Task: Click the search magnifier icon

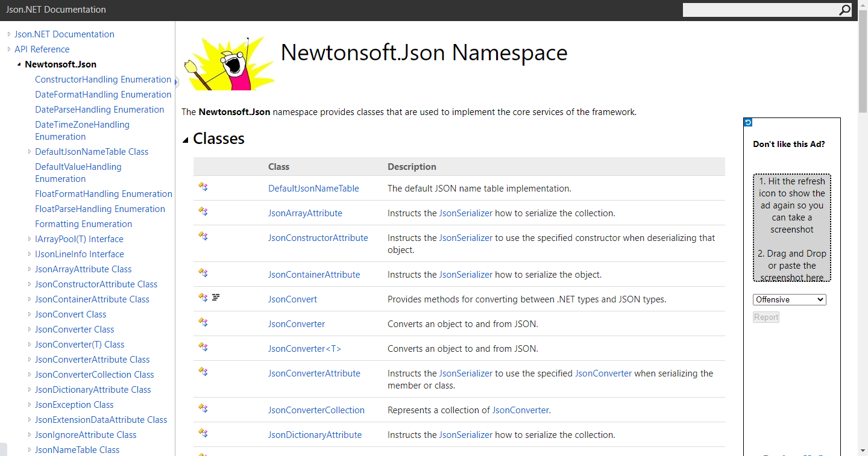Action: pyautogui.click(x=844, y=10)
